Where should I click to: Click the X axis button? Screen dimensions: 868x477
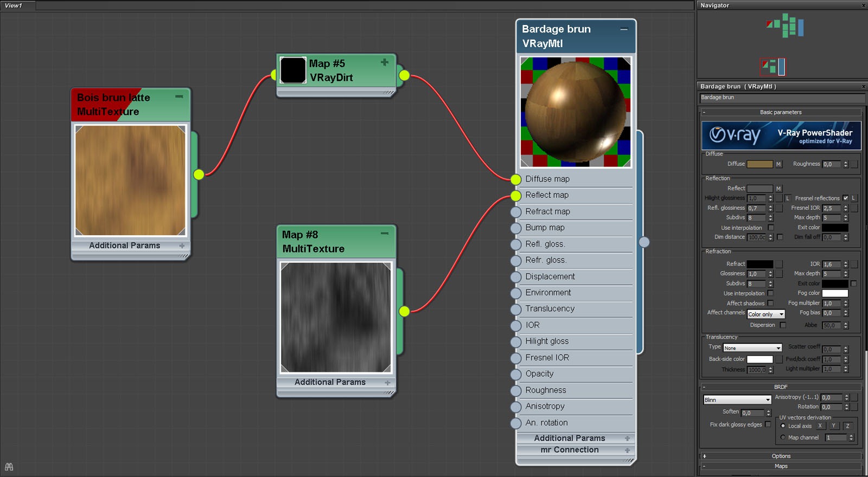click(x=820, y=426)
